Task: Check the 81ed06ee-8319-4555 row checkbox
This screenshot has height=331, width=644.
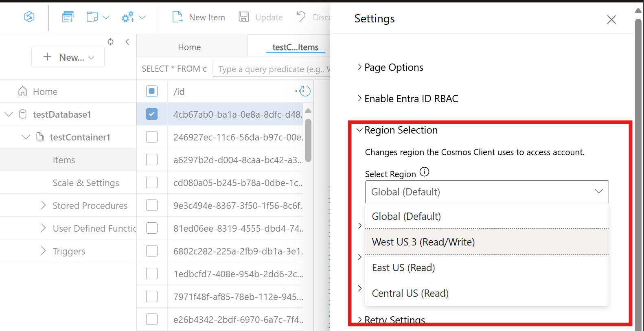Action: tap(152, 228)
